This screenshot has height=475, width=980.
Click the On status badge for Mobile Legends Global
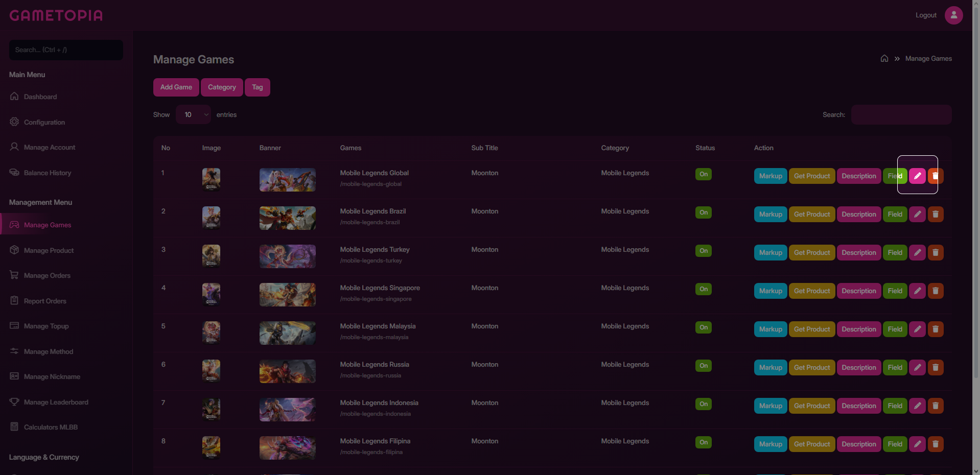coord(704,174)
